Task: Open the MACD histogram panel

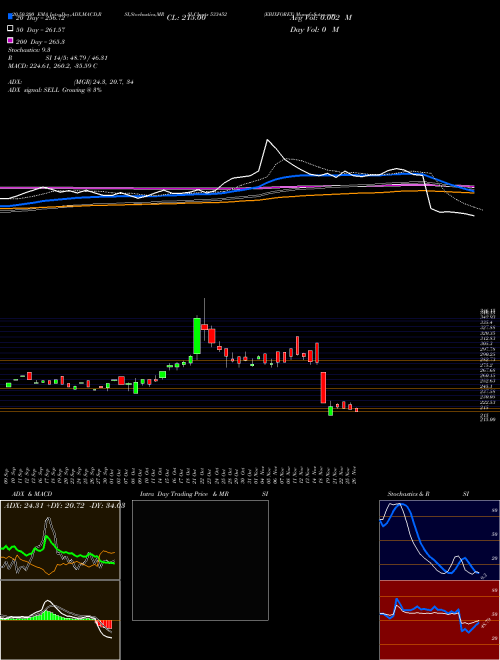Action: pos(60,620)
